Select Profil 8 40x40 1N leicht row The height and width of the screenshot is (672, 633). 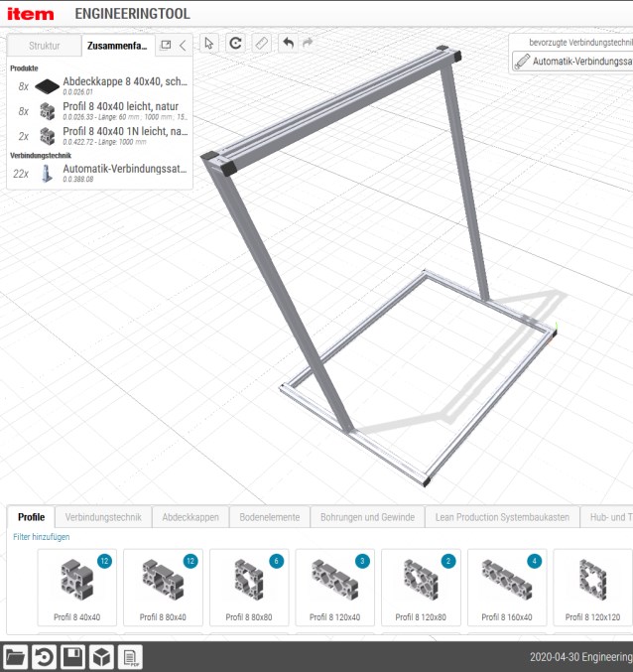pyautogui.click(x=99, y=136)
